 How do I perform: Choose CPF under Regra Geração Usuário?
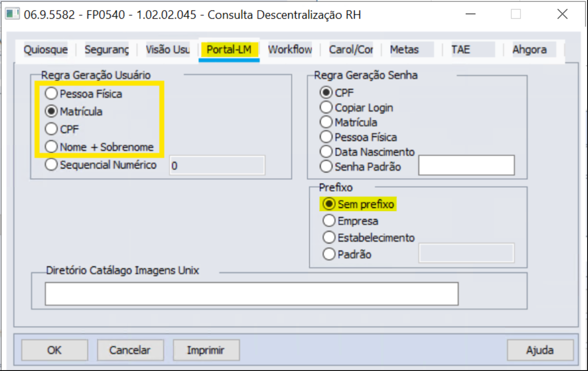pos(52,129)
